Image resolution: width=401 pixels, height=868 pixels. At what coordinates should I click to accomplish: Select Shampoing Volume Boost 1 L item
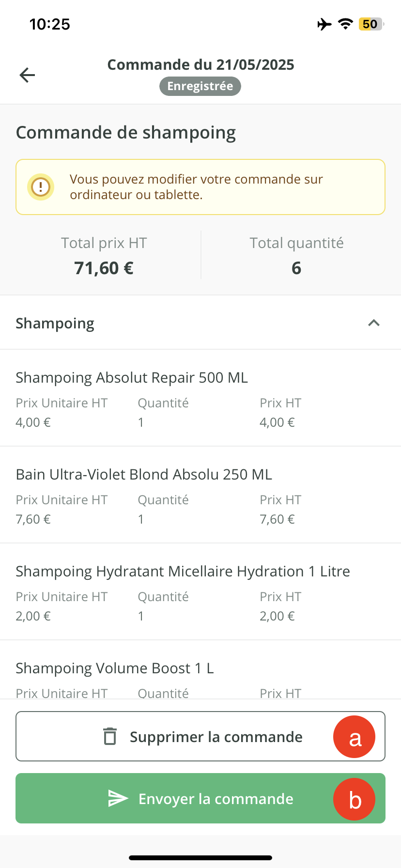pyautogui.click(x=115, y=668)
